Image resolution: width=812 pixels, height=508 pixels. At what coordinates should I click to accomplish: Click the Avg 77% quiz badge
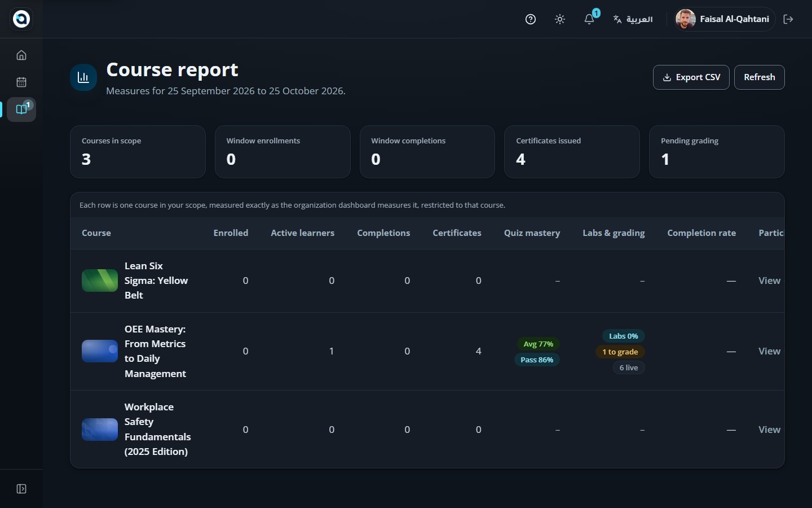coord(539,344)
